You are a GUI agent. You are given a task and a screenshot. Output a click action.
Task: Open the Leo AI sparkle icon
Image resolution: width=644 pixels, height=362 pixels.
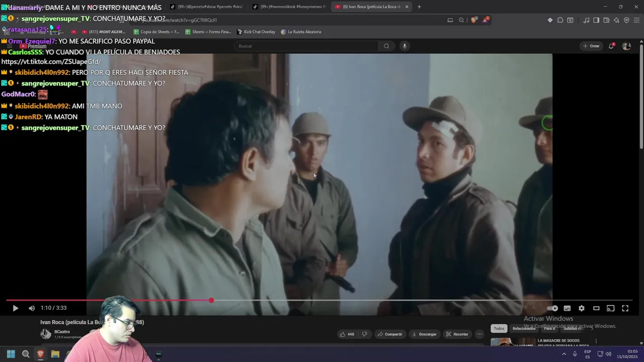[x=616, y=20]
